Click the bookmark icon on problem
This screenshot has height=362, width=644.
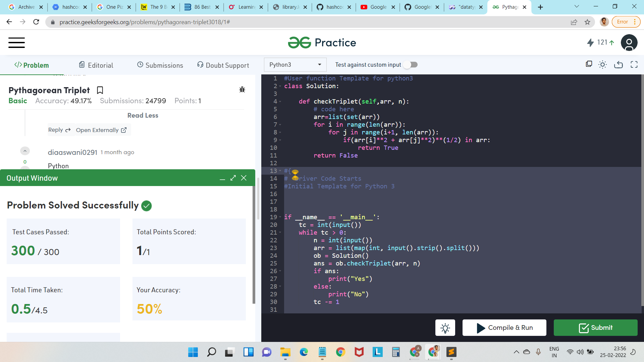100,90
